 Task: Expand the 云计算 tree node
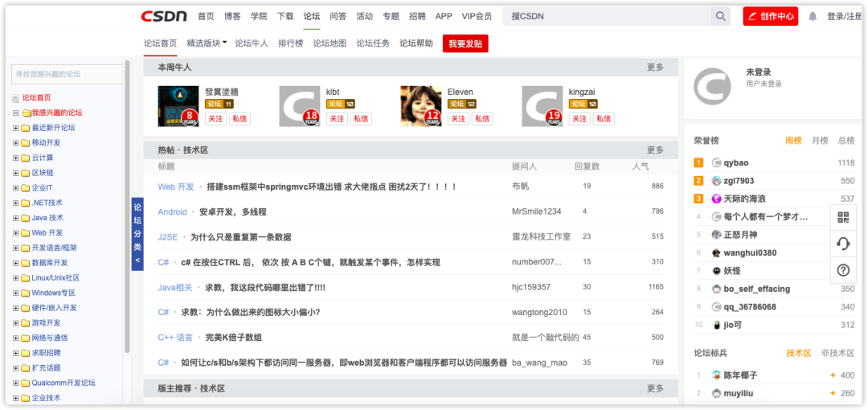15,158
